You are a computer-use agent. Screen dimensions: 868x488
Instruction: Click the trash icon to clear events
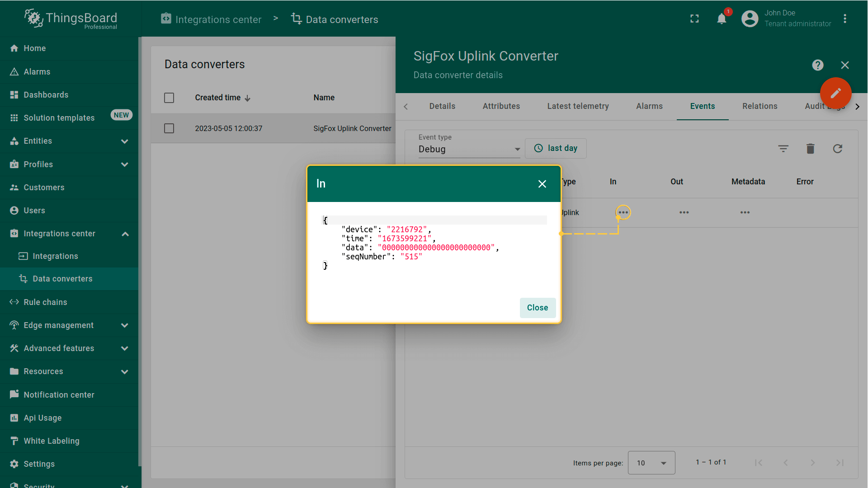click(810, 149)
